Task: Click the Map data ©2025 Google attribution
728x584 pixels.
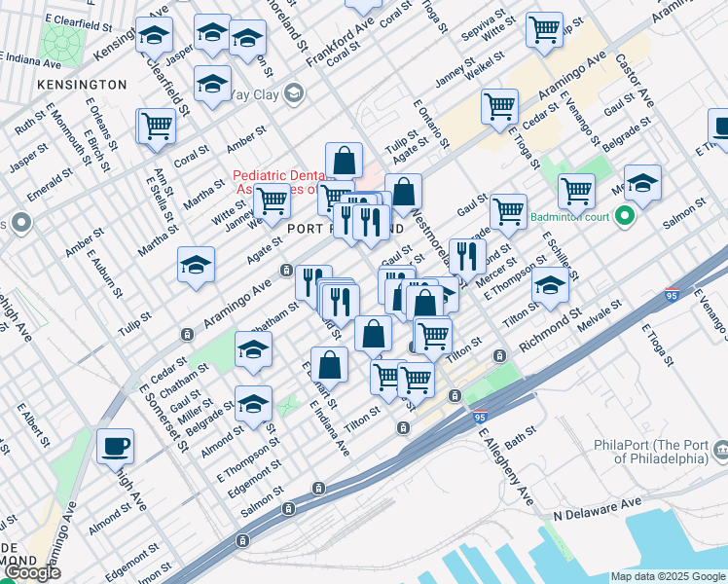Action: 668,577
